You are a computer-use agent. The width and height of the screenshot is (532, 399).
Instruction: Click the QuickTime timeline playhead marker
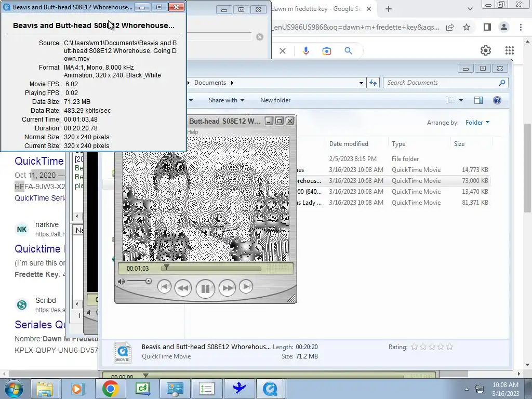(x=166, y=268)
